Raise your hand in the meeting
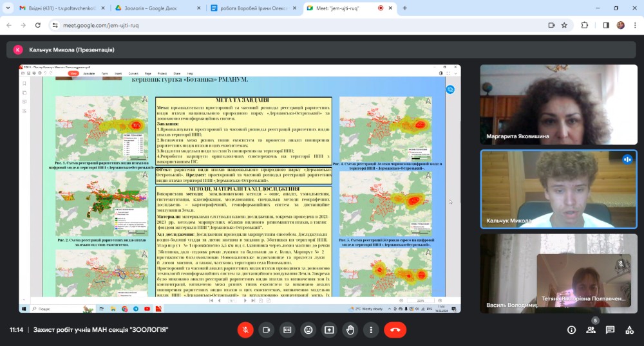644x346 pixels. pyautogui.click(x=350, y=330)
